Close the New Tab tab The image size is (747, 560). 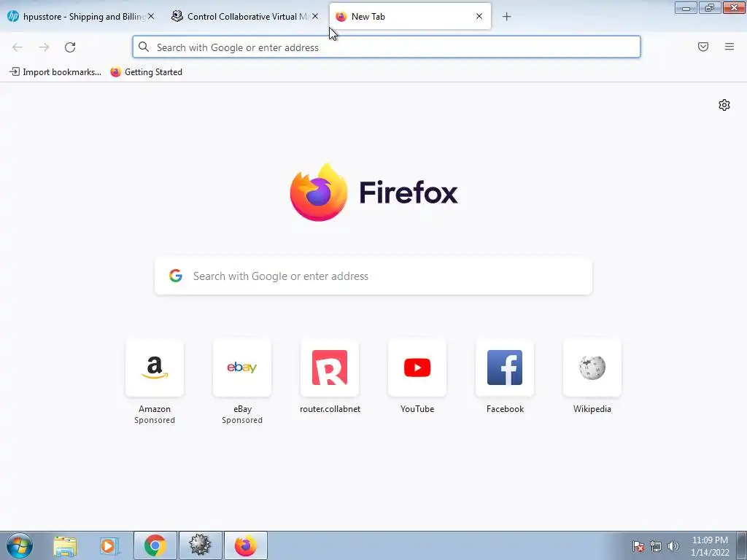point(479,16)
